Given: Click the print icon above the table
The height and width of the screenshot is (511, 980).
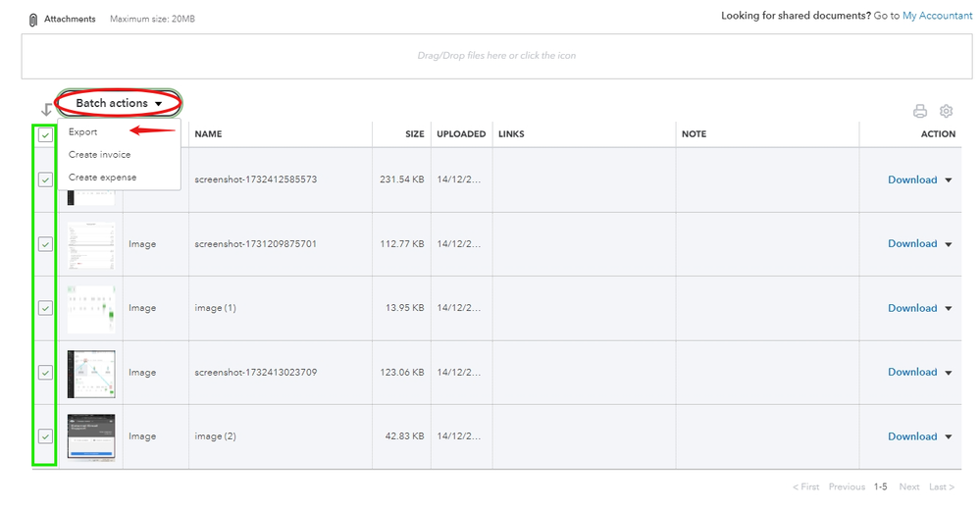Looking at the screenshot, I should 919,111.
